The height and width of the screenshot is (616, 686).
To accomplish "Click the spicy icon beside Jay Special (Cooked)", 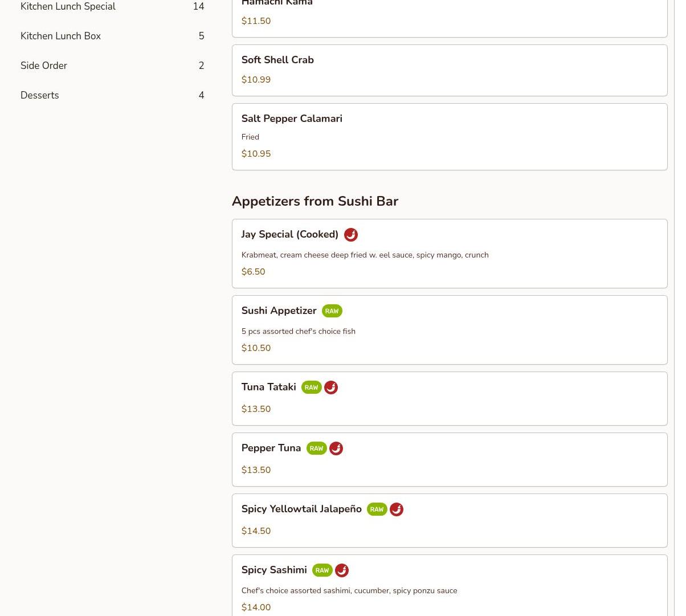I will (350, 235).
